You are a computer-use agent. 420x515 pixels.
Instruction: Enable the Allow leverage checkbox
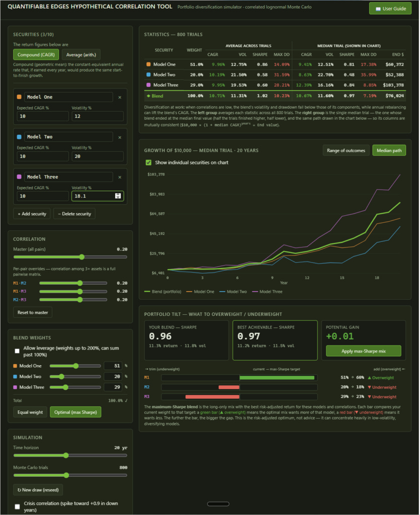tap(17, 351)
